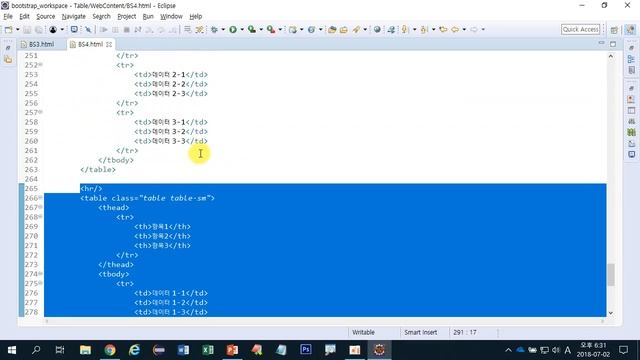Click the </table> code on line 263
This screenshot has width=640, height=360.
(x=98, y=169)
